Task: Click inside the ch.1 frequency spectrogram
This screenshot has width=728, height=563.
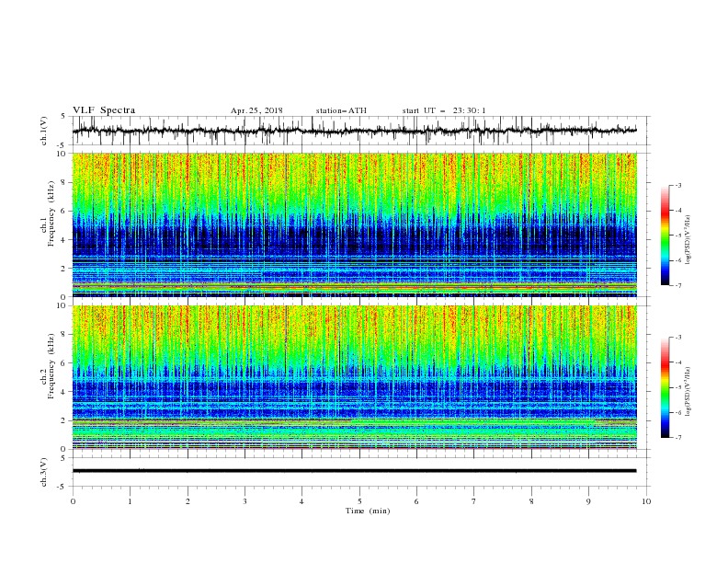Action: pyautogui.click(x=354, y=224)
